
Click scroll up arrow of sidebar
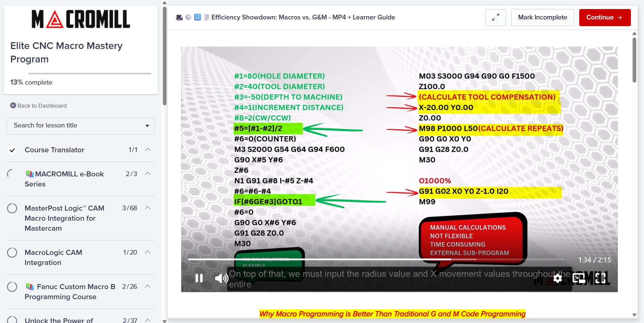[x=164, y=3]
